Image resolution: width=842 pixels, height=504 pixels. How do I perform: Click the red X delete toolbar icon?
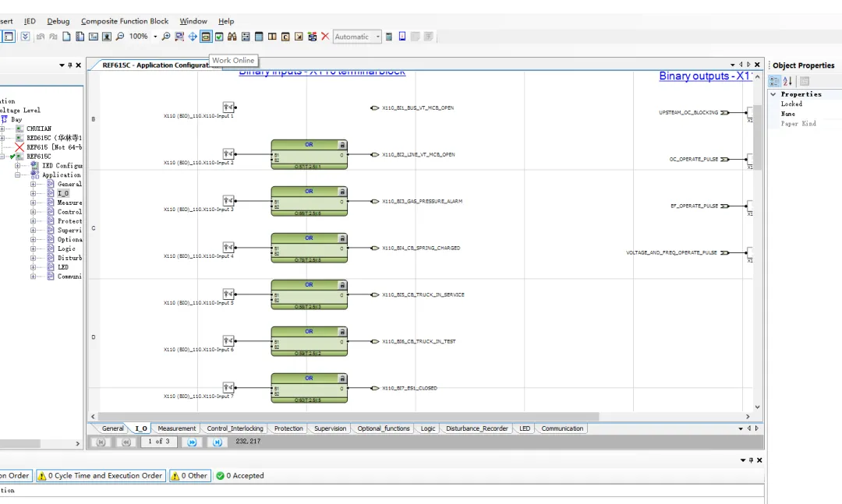(x=325, y=37)
